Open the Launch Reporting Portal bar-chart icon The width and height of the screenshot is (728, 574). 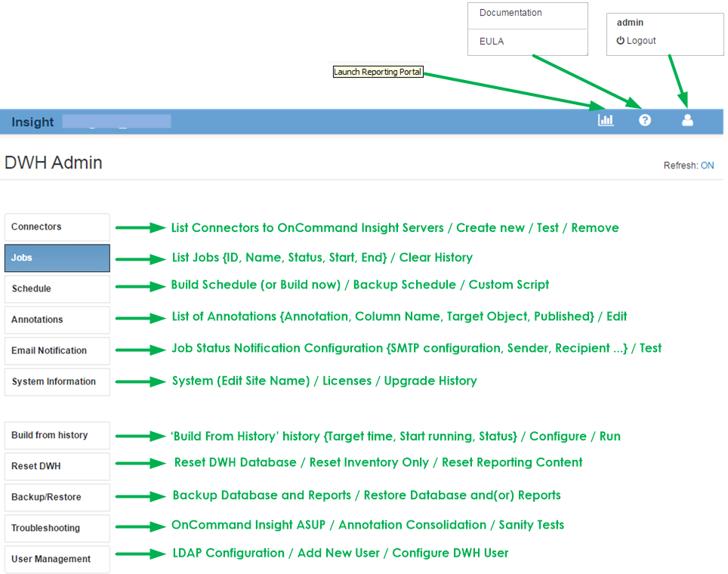pyautogui.click(x=606, y=120)
